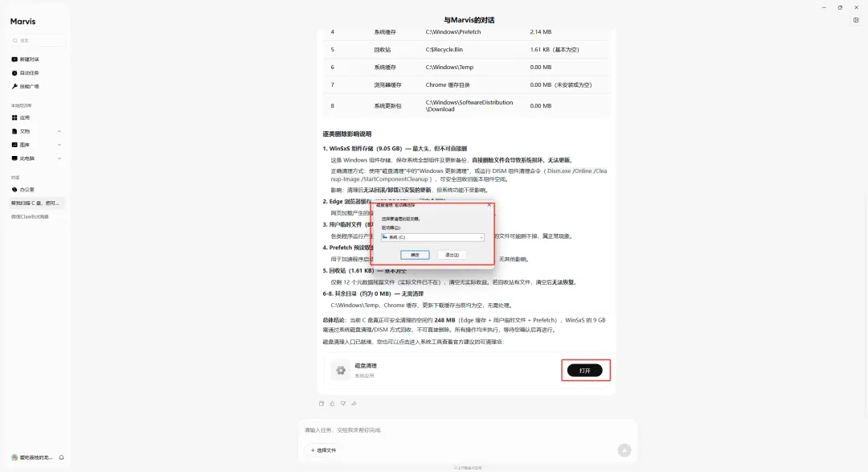Dislike the reply with thumbs-down icon

coord(343,404)
